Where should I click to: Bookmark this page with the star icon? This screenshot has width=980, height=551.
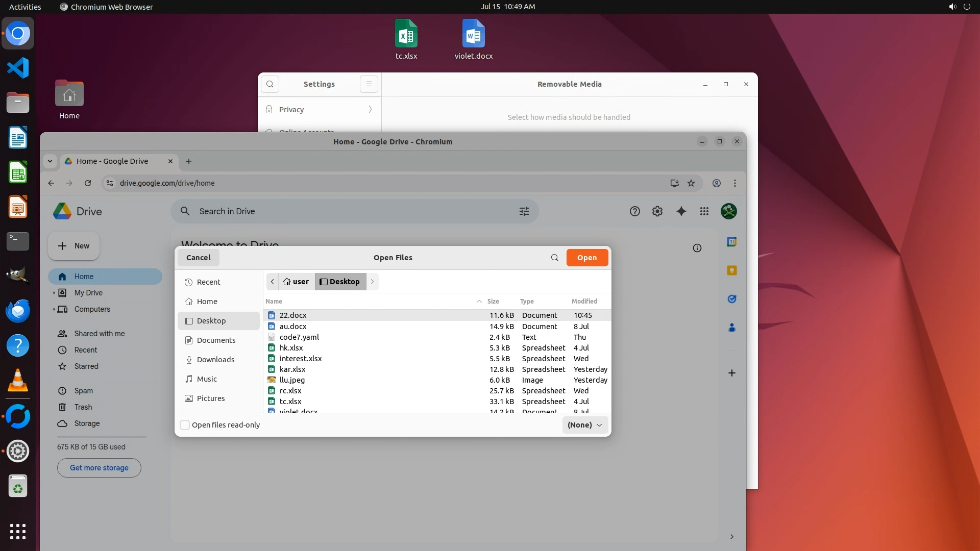tap(691, 183)
